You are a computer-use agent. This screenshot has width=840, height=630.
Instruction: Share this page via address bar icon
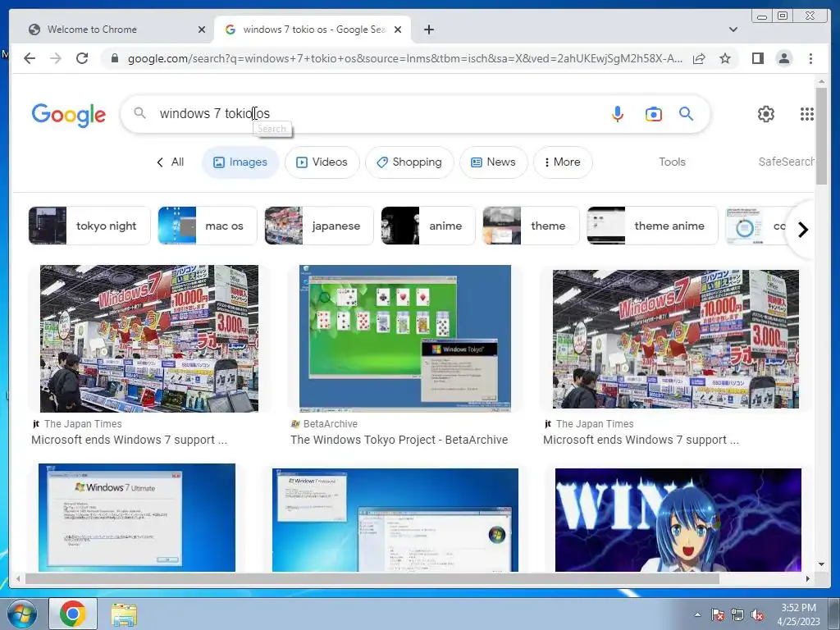click(x=699, y=58)
